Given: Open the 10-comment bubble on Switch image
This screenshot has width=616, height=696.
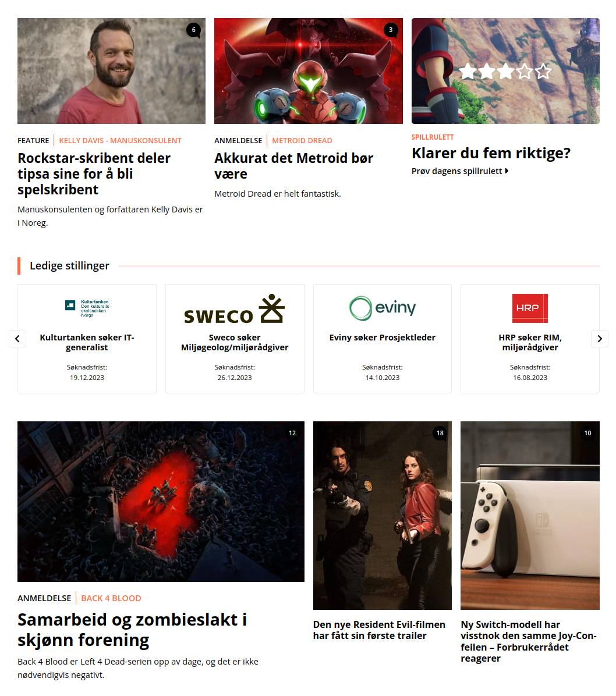Looking at the screenshot, I should tap(587, 433).
